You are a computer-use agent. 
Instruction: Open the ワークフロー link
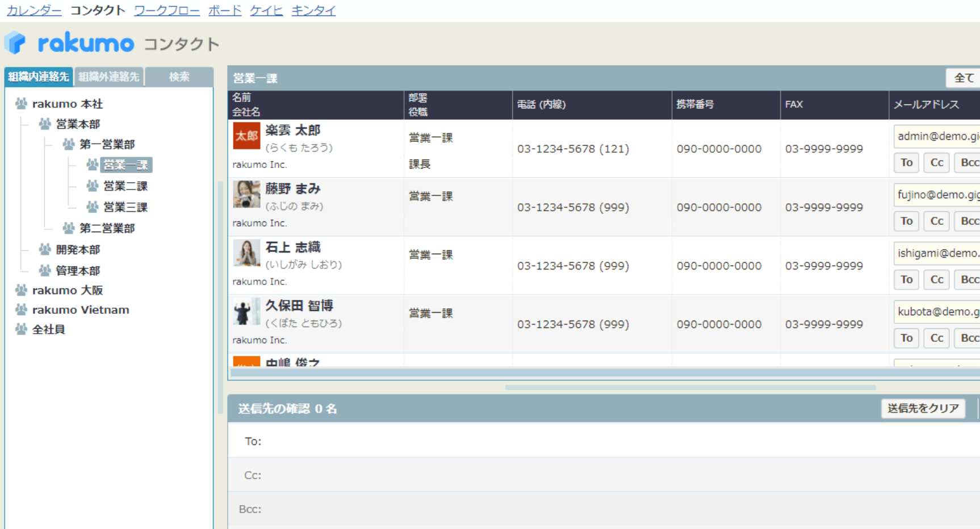coord(167,10)
